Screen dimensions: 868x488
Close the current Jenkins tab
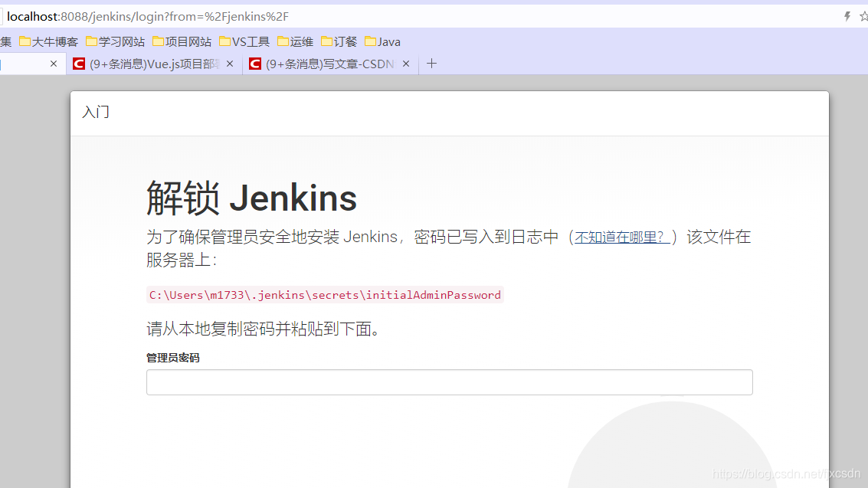coord(53,64)
